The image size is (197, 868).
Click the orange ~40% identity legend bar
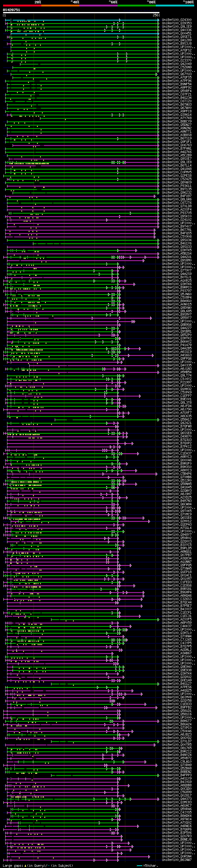click(x=60, y=6)
